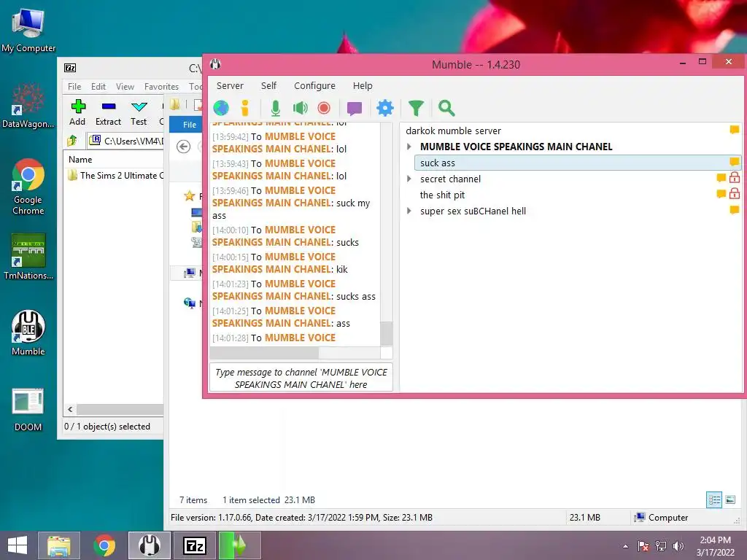The width and height of the screenshot is (747, 560).
Task: Open purple comment icon in Mumble toolbar
Action: point(355,109)
